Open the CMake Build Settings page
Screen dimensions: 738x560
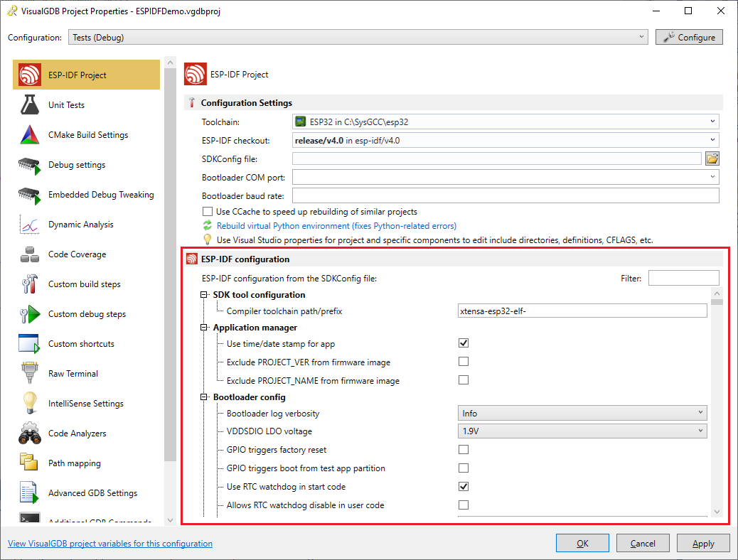(x=87, y=134)
